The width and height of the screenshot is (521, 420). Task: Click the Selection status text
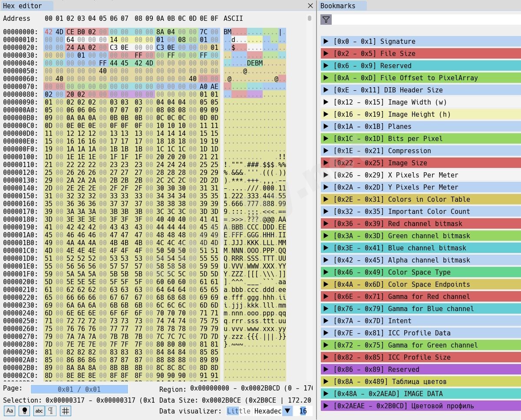[x=79, y=400]
